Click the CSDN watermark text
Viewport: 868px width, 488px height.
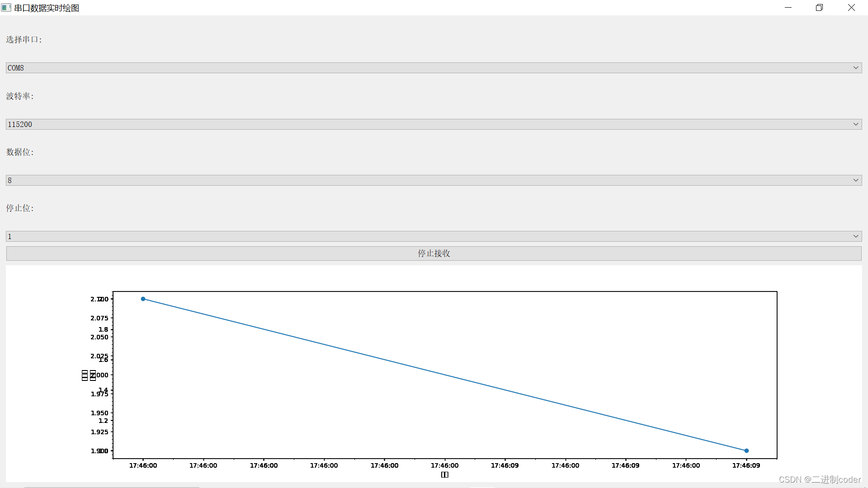(x=819, y=479)
